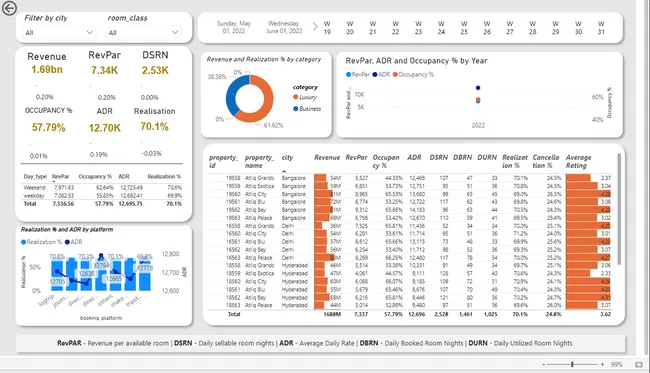Click the back arrow icon
Screen dimensions: 650x373
pyautogui.click(x=9, y=8)
